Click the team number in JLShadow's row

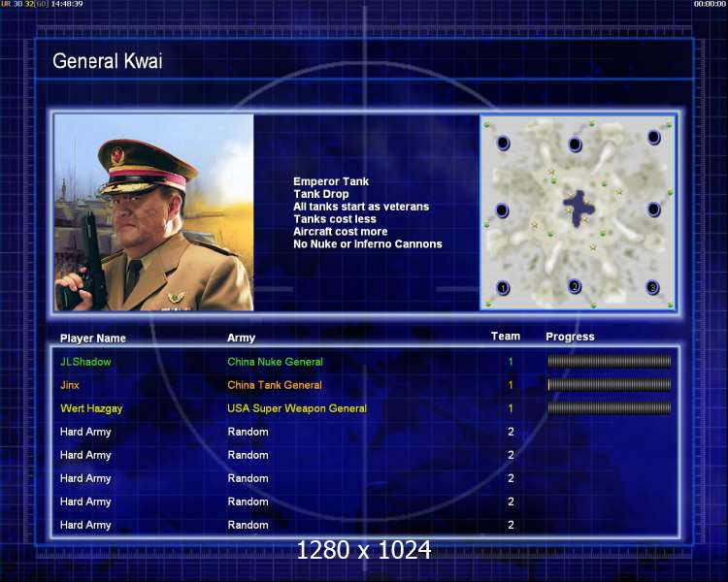[511, 362]
